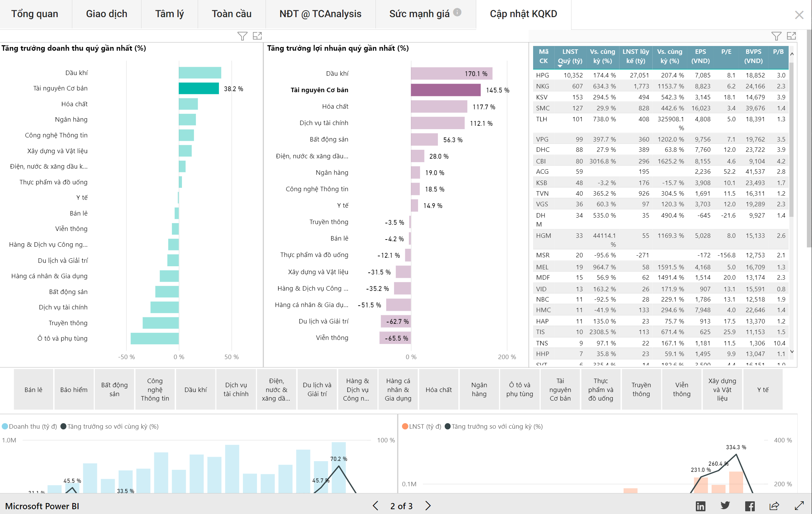The height and width of the screenshot is (514, 812).
Task: Toggle LNST (tỷ đ) legend item
Action: click(422, 426)
